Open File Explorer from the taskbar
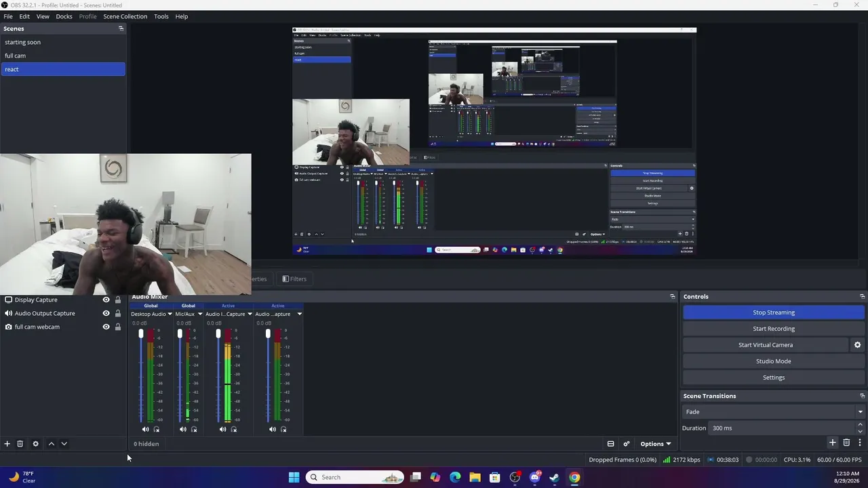 pos(475,477)
